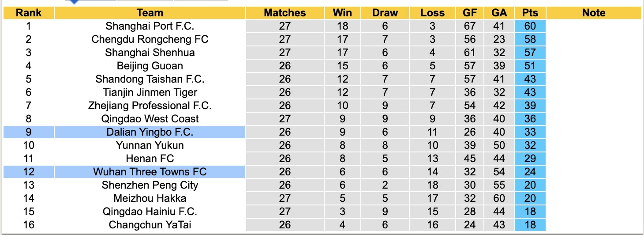Image resolution: width=644 pixels, height=235 pixels.
Task: Select highlighted Wuhan Three Towns FC
Action: click(150, 172)
